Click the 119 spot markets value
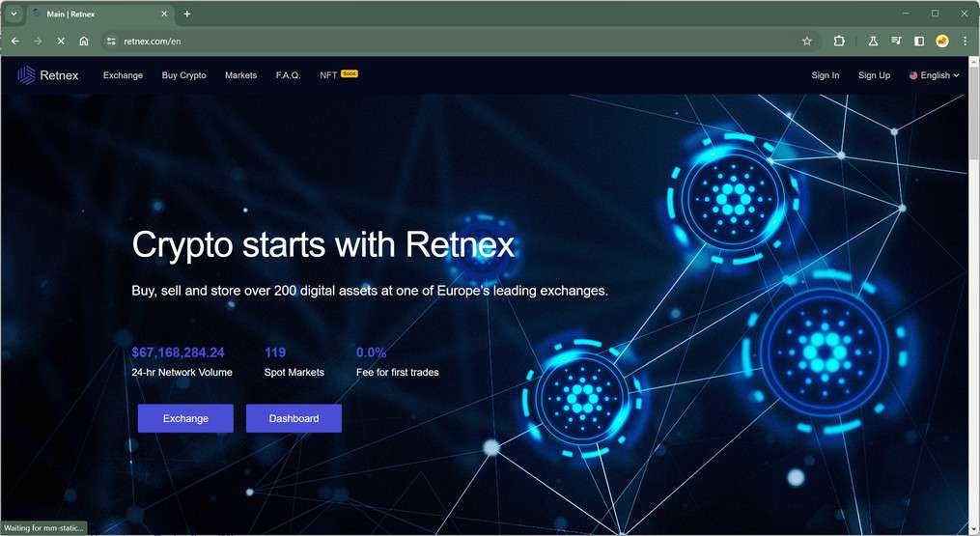980x536 pixels. (275, 353)
